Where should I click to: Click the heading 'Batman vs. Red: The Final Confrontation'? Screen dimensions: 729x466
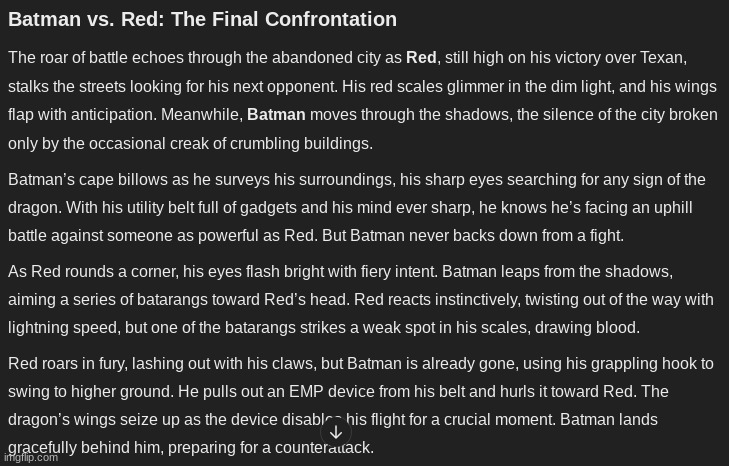pos(202,20)
